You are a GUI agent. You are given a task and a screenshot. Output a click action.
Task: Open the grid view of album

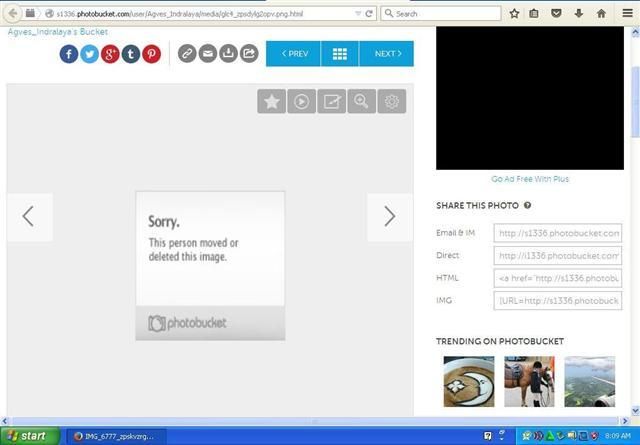point(340,53)
